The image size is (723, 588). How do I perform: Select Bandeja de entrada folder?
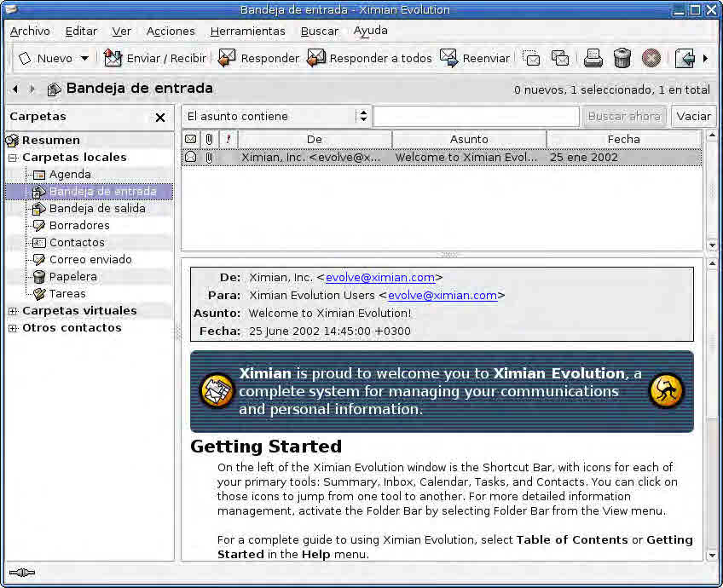(x=89, y=192)
